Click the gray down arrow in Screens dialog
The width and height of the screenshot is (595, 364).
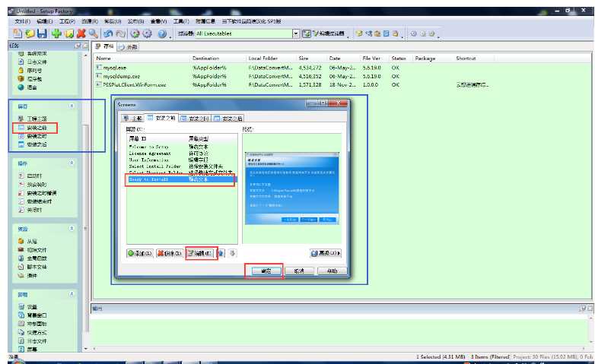point(232,253)
